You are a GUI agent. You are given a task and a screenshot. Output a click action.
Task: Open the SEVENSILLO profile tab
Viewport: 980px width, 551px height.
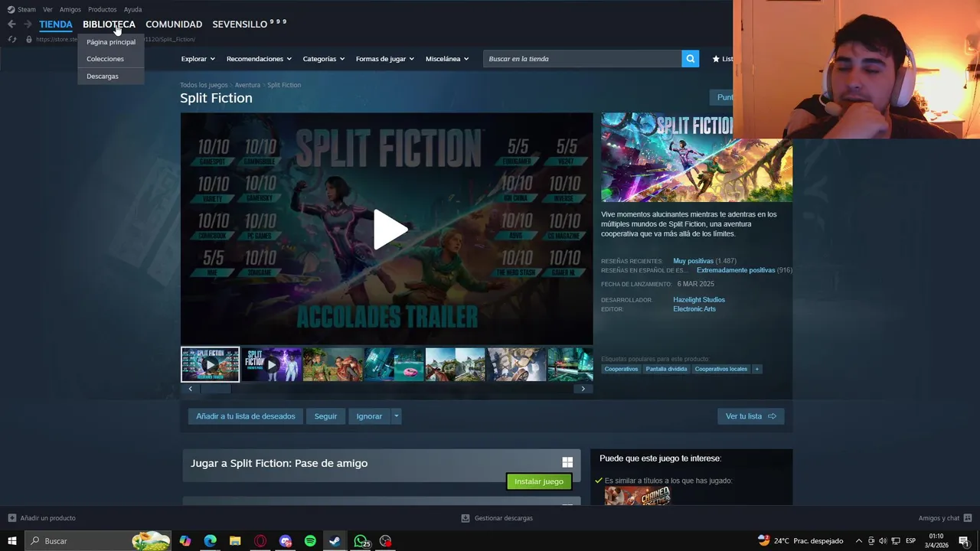tap(249, 24)
